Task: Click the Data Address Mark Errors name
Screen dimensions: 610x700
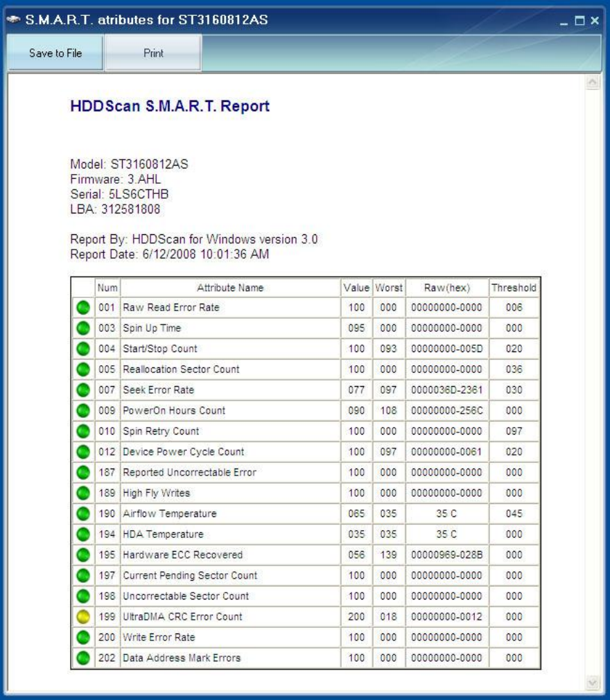Action: point(182,658)
